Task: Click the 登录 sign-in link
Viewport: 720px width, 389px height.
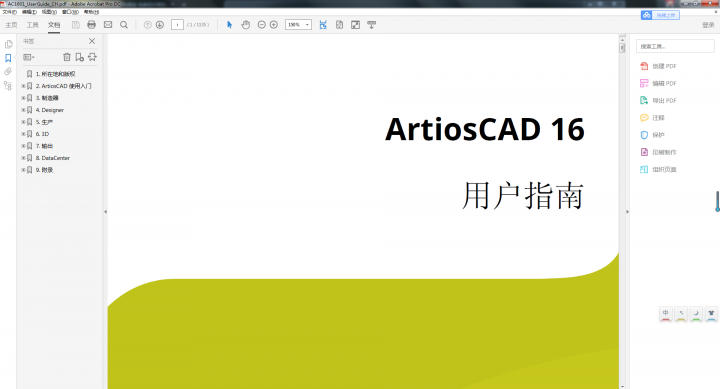Action: [x=708, y=25]
